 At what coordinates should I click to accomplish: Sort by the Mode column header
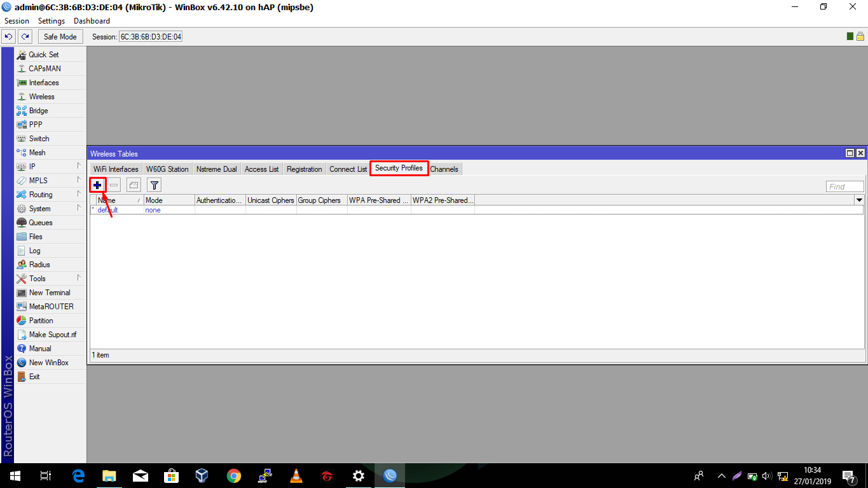click(x=169, y=200)
